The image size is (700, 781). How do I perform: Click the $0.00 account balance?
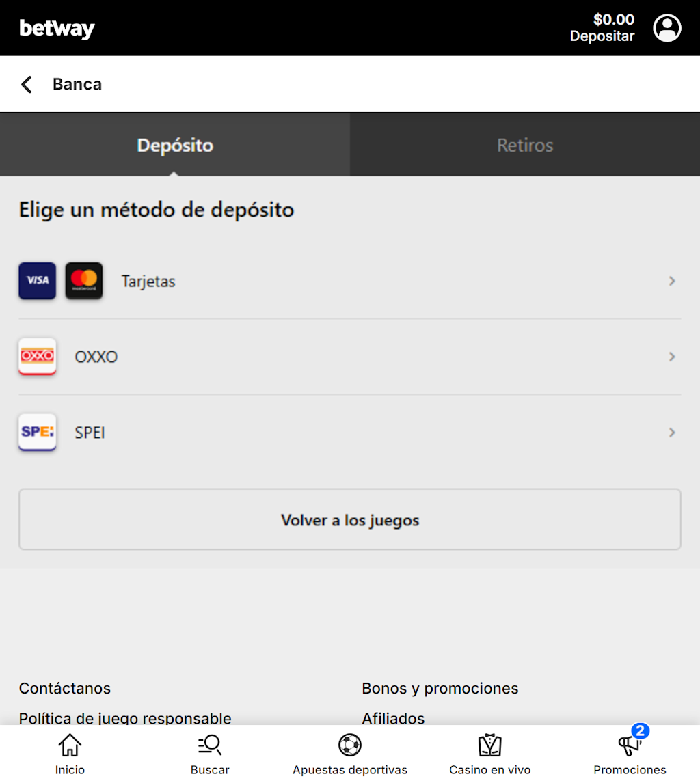click(613, 19)
